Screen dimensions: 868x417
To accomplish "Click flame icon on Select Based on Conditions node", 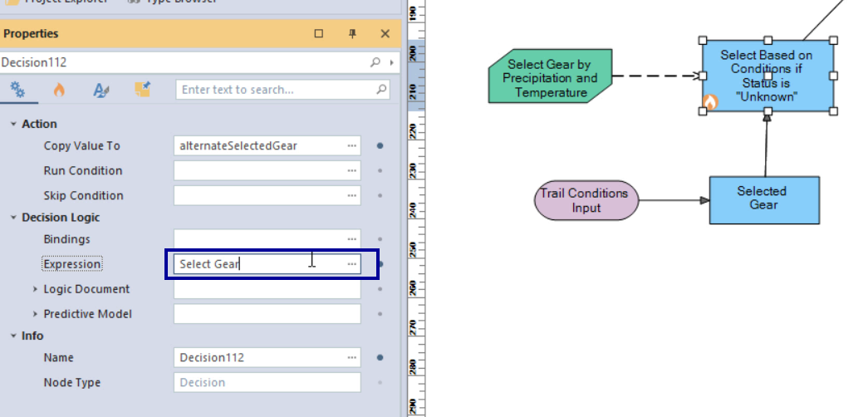I will coord(710,102).
